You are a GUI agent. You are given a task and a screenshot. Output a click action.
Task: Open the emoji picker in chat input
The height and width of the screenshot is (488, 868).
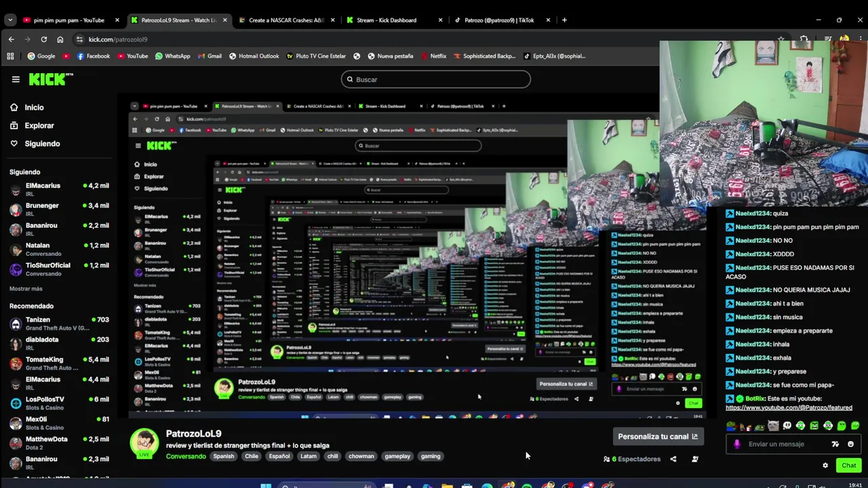(850, 444)
